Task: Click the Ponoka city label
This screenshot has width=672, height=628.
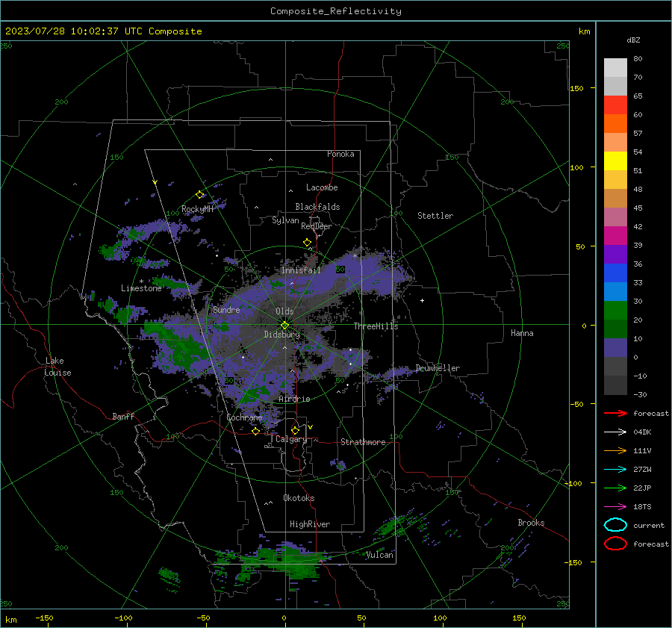Action: click(340, 154)
